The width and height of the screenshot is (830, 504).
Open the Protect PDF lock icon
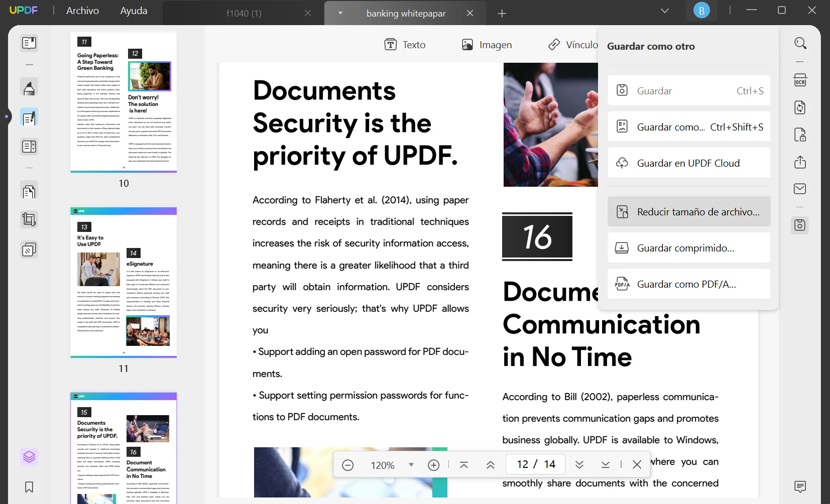[800, 135]
